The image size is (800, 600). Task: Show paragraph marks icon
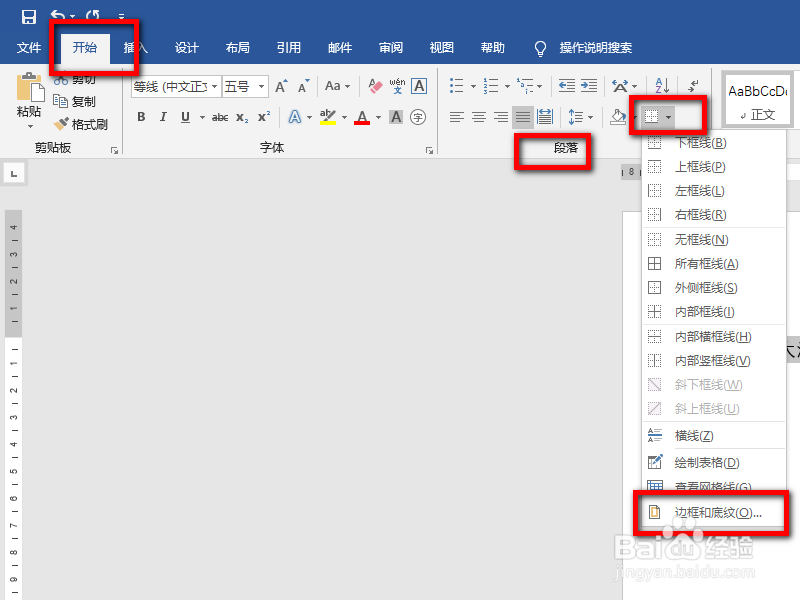coord(693,86)
